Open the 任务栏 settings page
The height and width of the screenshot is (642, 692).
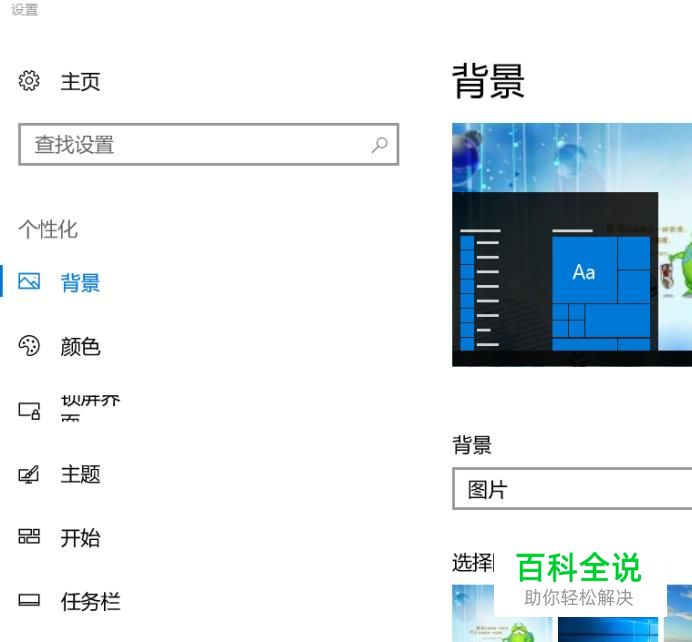(x=90, y=602)
